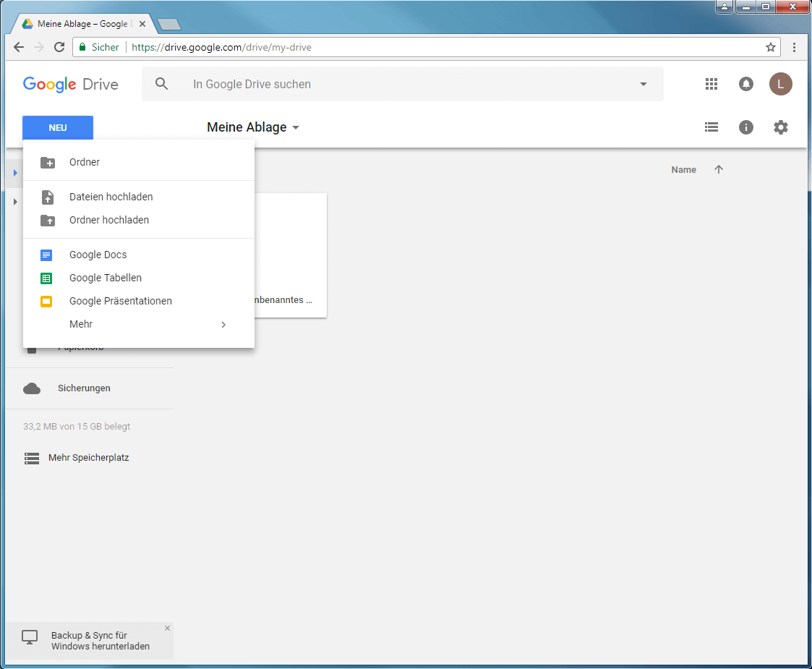Click the new folder plus icon

48,163
